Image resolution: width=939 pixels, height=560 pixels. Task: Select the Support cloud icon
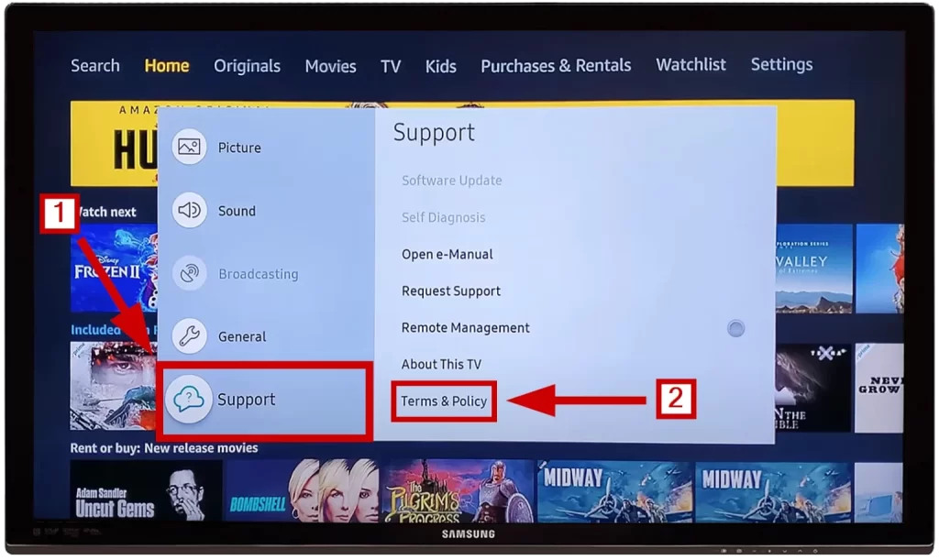coord(189,399)
